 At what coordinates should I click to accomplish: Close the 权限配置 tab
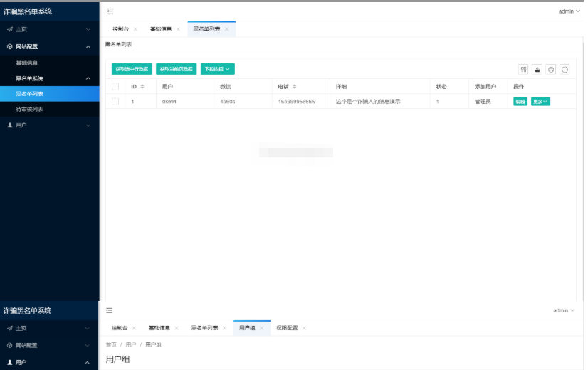(304, 328)
